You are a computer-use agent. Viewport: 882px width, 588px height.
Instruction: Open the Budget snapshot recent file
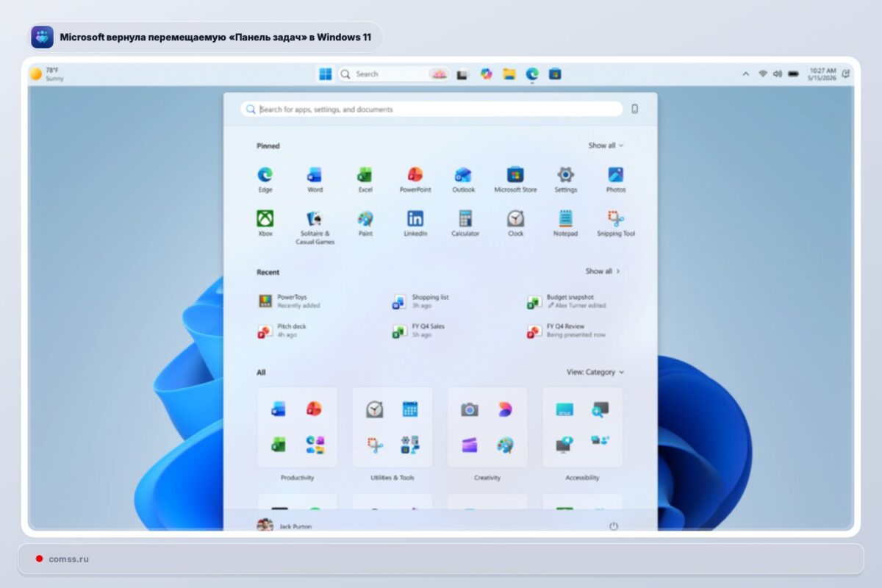point(567,301)
